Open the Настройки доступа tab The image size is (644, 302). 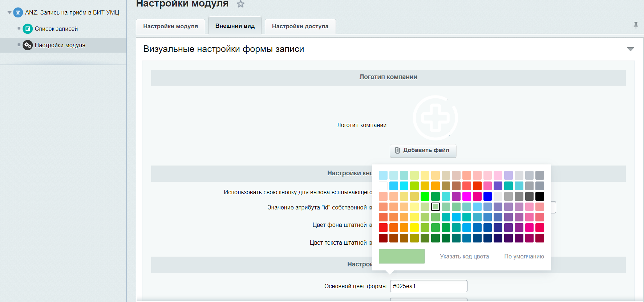pos(300,26)
